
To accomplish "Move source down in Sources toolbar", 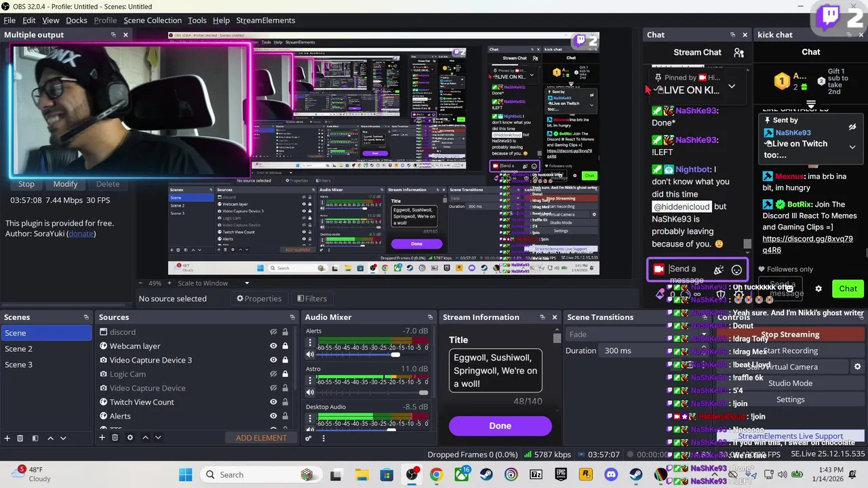I will click(158, 438).
